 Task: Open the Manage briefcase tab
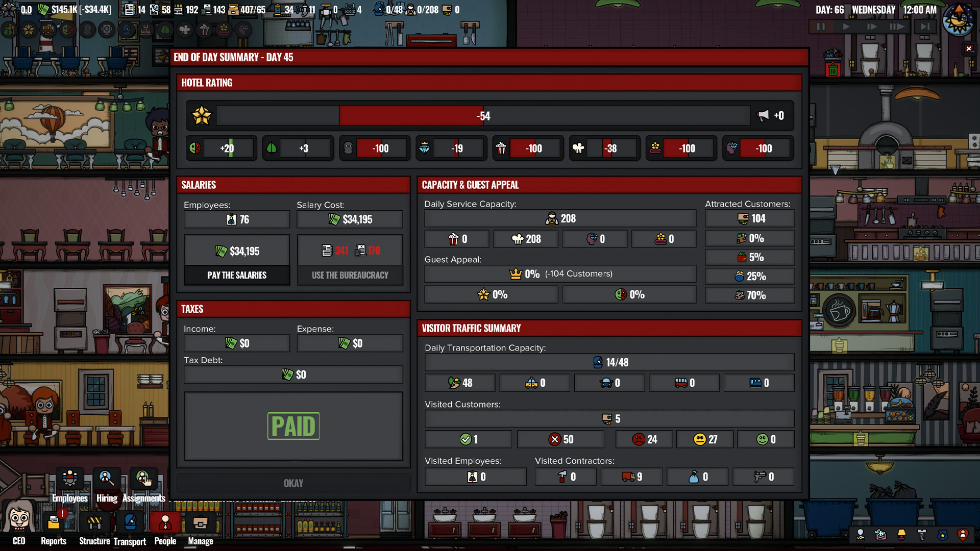point(200,523)
